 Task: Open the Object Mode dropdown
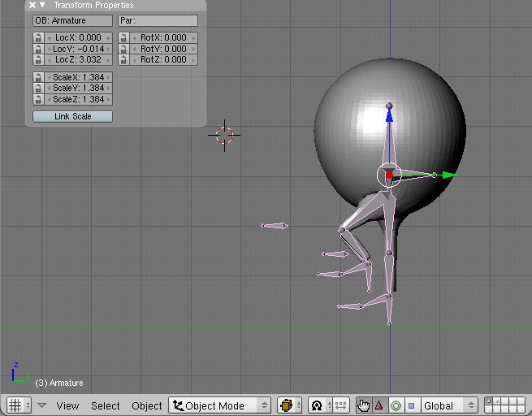pos(219,405)
